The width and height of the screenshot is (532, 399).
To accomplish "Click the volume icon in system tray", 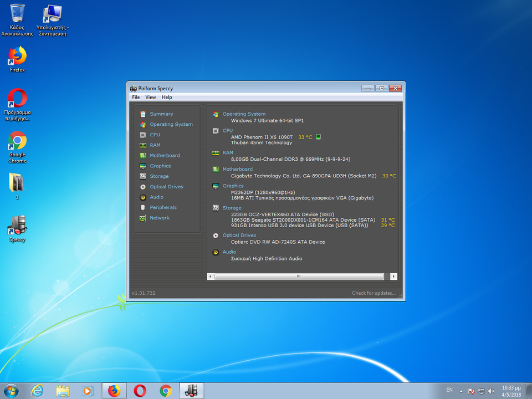I will coord(491,391).
